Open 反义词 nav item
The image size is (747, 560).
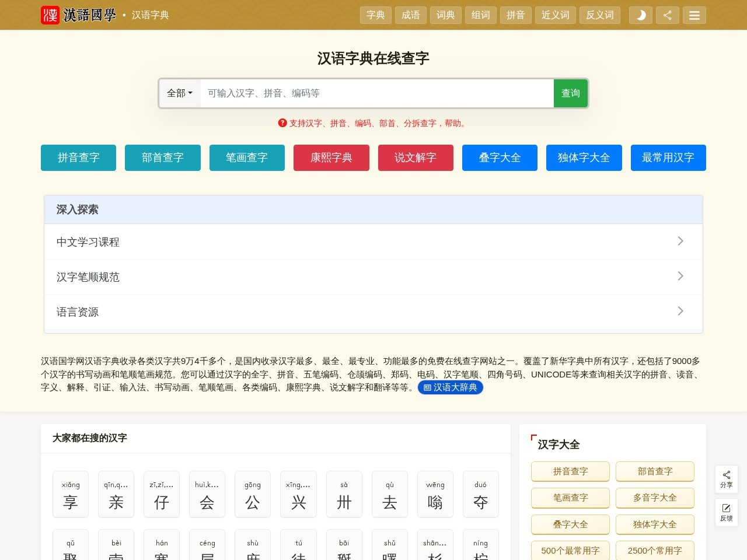pyautogui.click(x=600, y=15)
